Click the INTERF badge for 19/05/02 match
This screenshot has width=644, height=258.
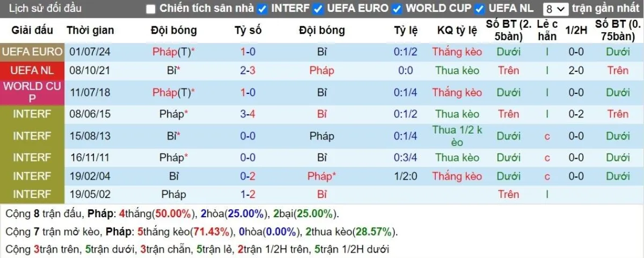click(x=32, y=194)
